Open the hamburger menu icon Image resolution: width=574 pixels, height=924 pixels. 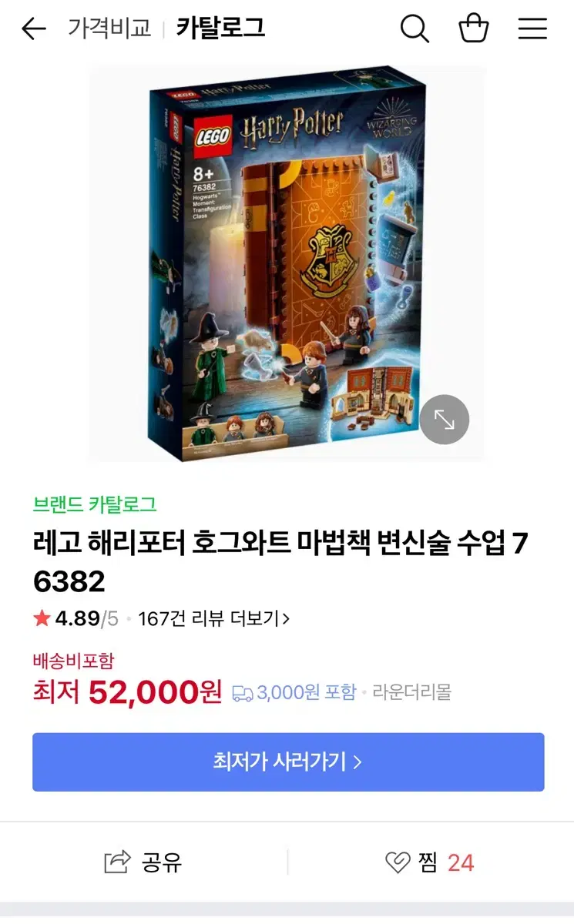tap(532, 29)
